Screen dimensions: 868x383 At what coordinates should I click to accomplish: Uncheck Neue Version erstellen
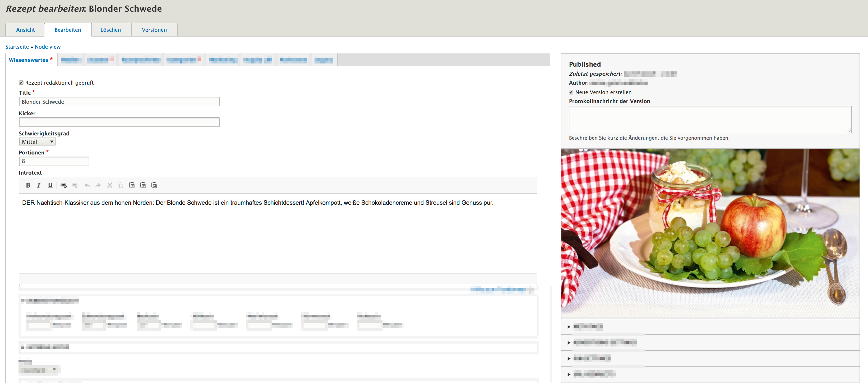coord(571,92)
